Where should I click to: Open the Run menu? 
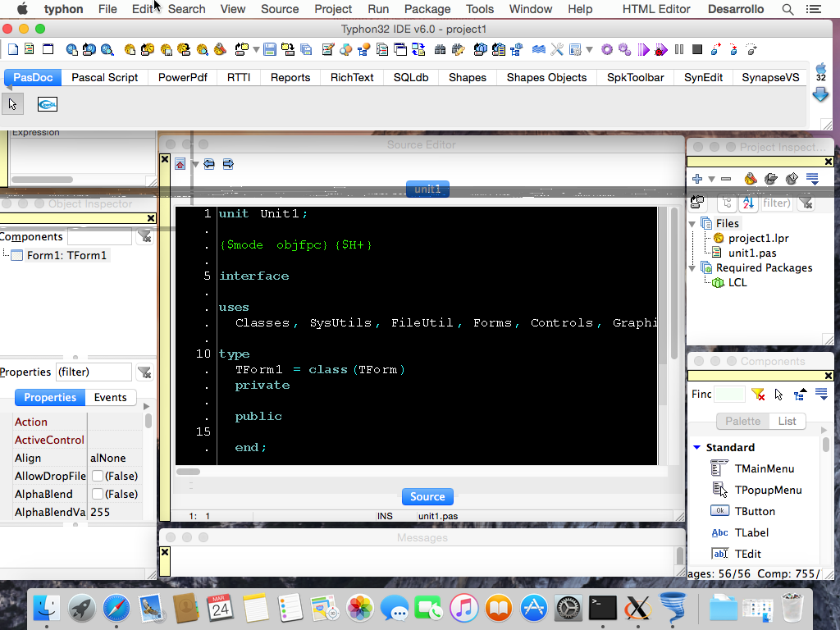[x=378, y=9]
